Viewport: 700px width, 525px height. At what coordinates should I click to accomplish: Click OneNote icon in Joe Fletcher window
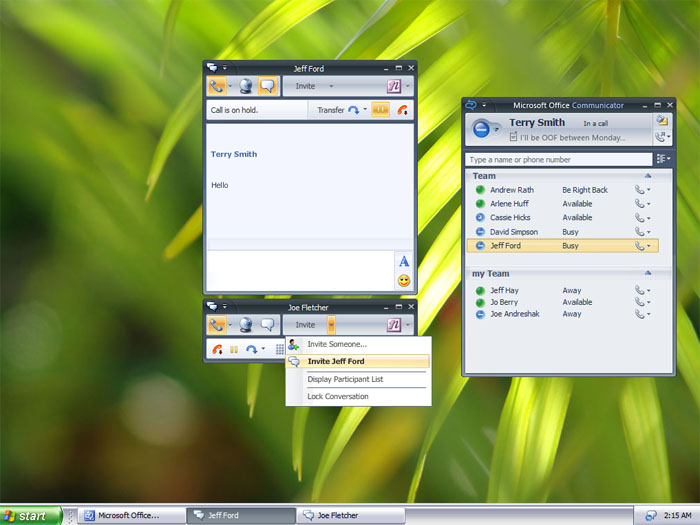click(x=394, y=325)
